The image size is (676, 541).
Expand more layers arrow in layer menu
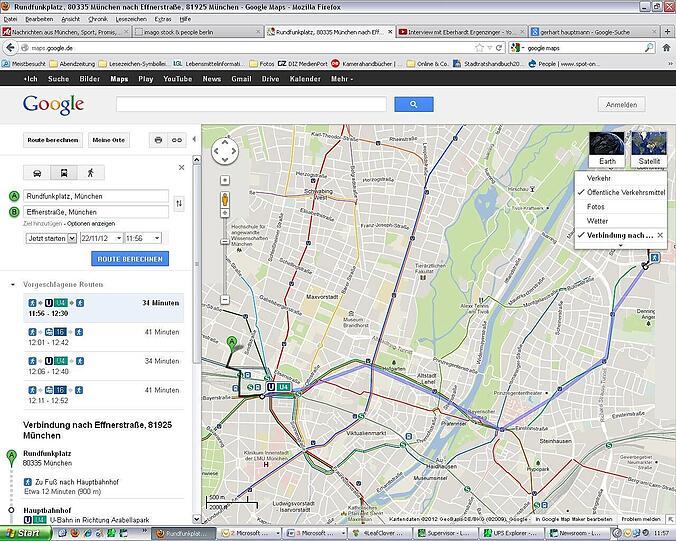coord(621,245)
